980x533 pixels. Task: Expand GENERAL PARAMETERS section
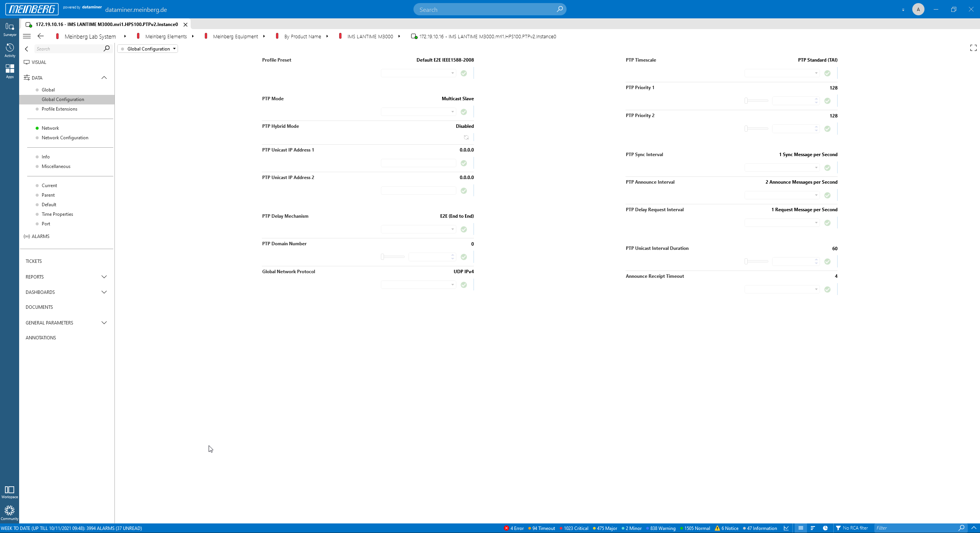(x=104, y=323)
